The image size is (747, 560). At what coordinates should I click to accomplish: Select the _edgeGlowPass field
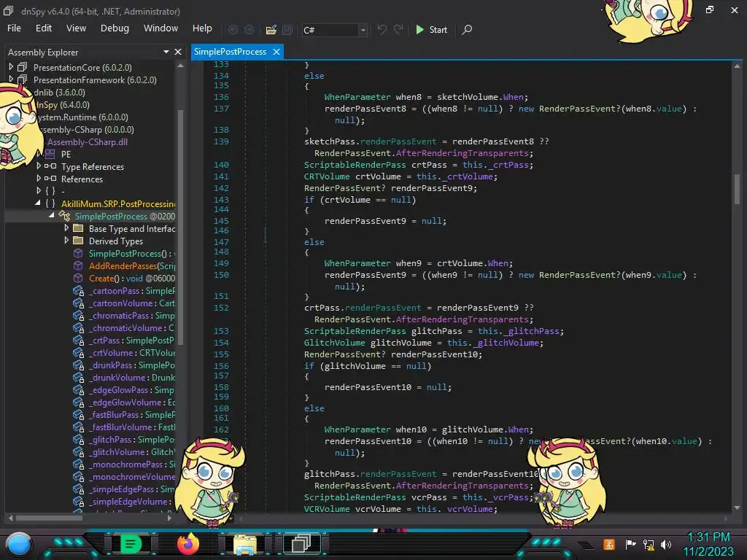[x=131, y=390]
